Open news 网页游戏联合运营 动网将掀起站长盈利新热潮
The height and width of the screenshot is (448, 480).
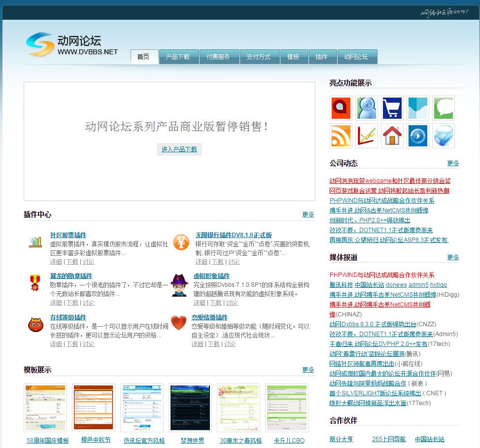(x=389, y=190)
